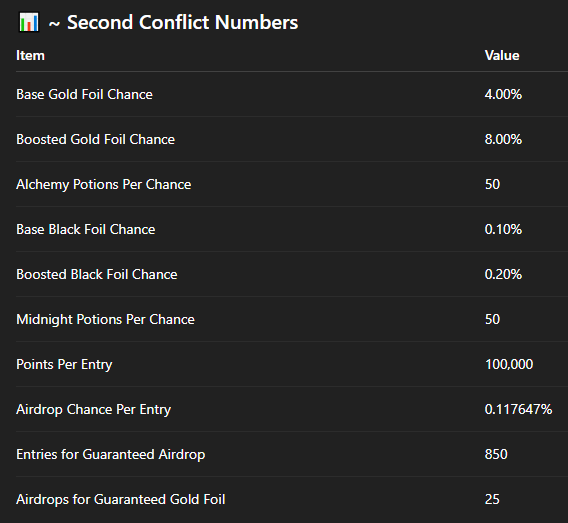
Task: Select Entries for Guaranteed Airdrop label
Action: 110,454
